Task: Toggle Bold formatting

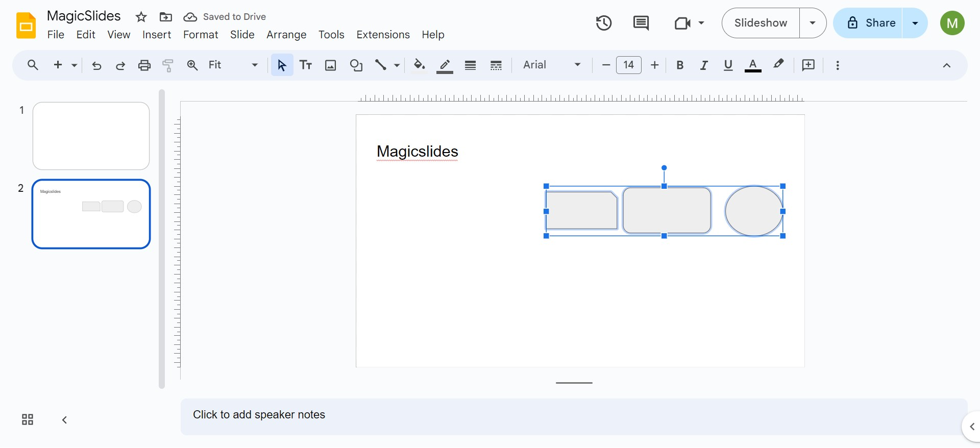Action: pos(679,65)
